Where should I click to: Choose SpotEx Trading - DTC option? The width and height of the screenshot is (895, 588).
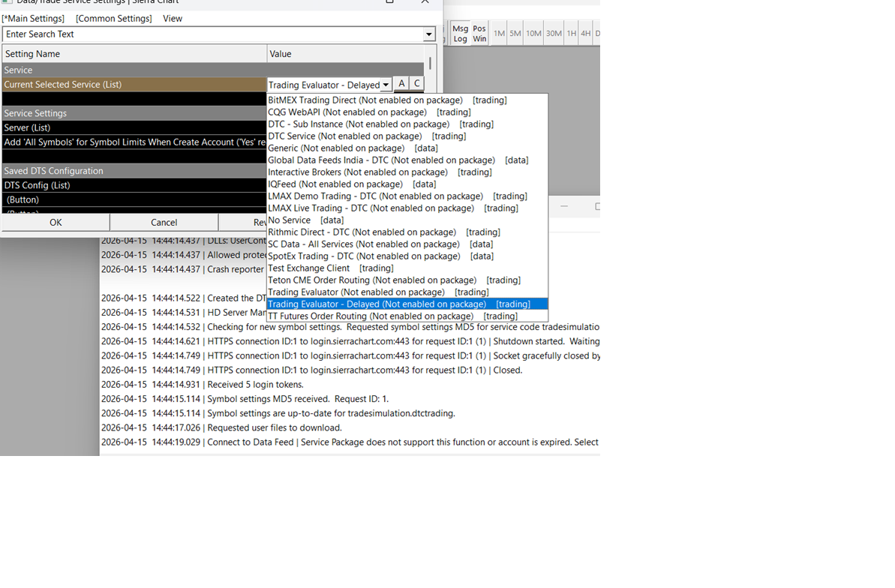tap(407, 256)
